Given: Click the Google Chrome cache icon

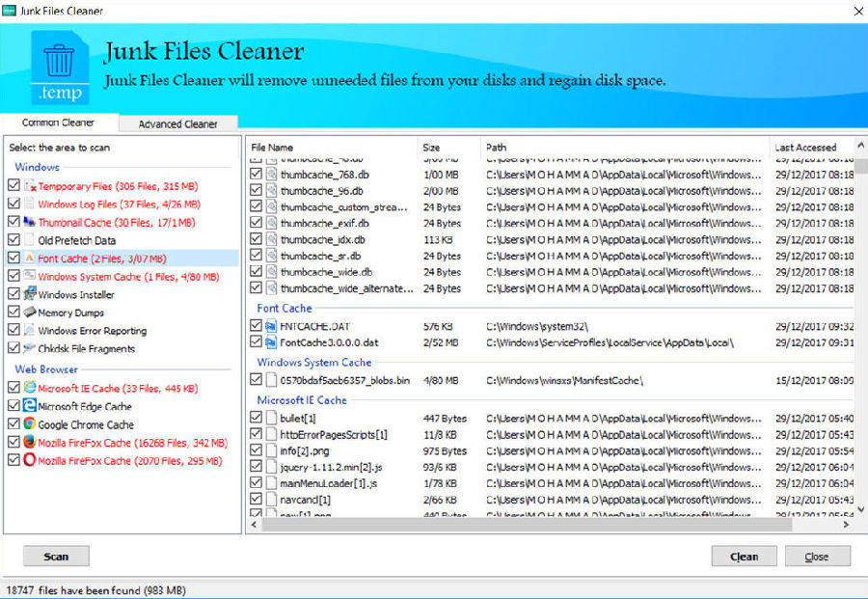Looking at the screenshot, I should pyautogui.click(x=30, y=423).
